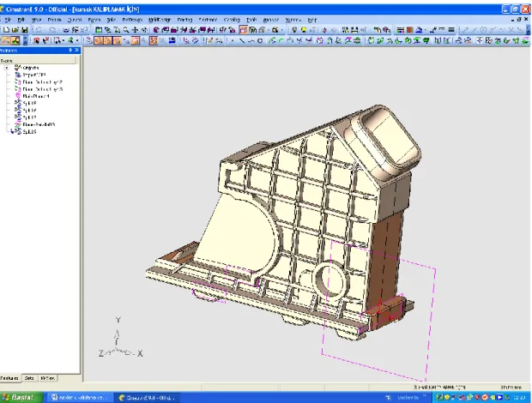Click the green grid zoom-all icon
Image resolution: width=532 pixels, height=403 pixels.
(99, 30)
